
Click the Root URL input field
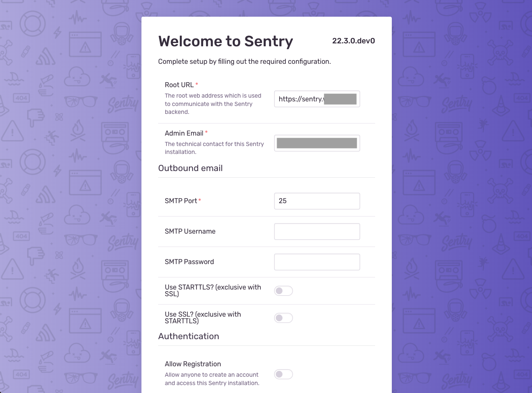coord(317,99)
